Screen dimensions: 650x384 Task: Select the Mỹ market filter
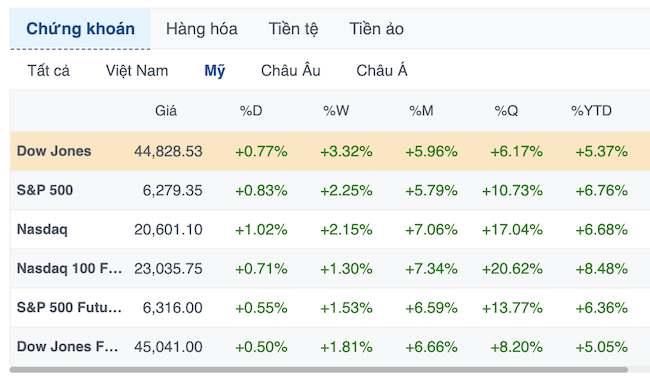pos(215,70)
